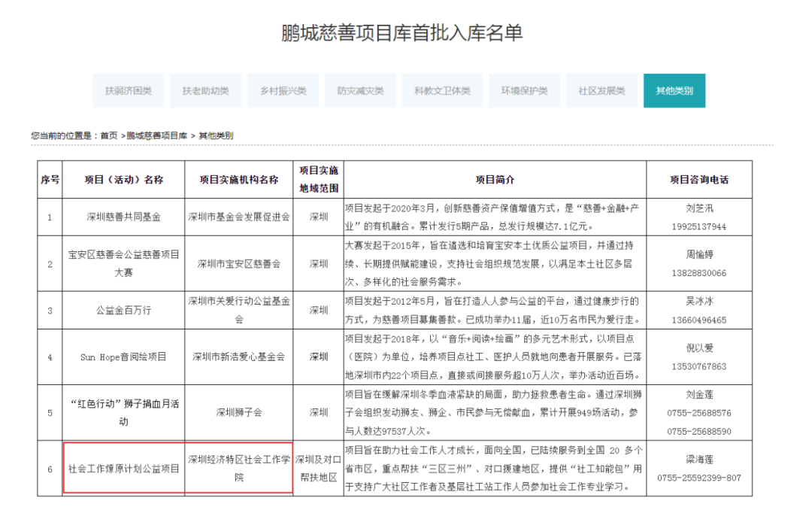This screenshot has width=812, height=519.
Task: Click contact name 刘芝汛
Action: [x=699, y=208]
